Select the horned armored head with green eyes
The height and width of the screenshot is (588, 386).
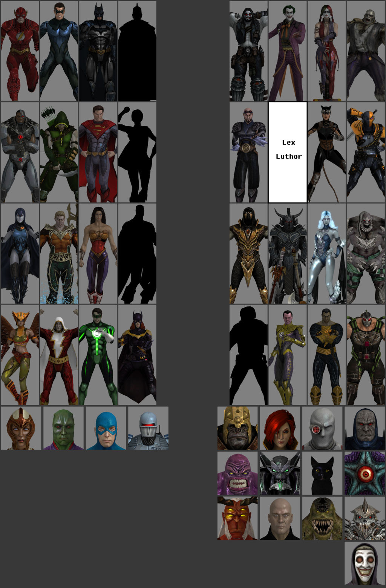280,473
